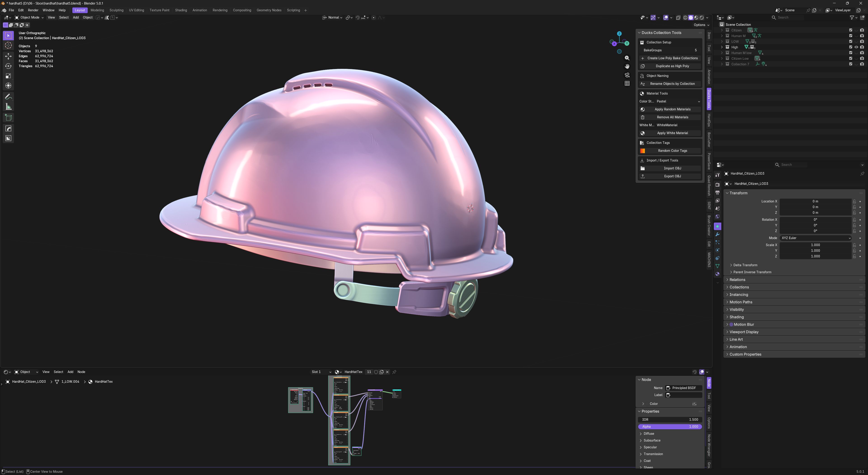Toggle visibility eye of High collection
Viewport: 868px width, 475px height.
click(856, 47)
